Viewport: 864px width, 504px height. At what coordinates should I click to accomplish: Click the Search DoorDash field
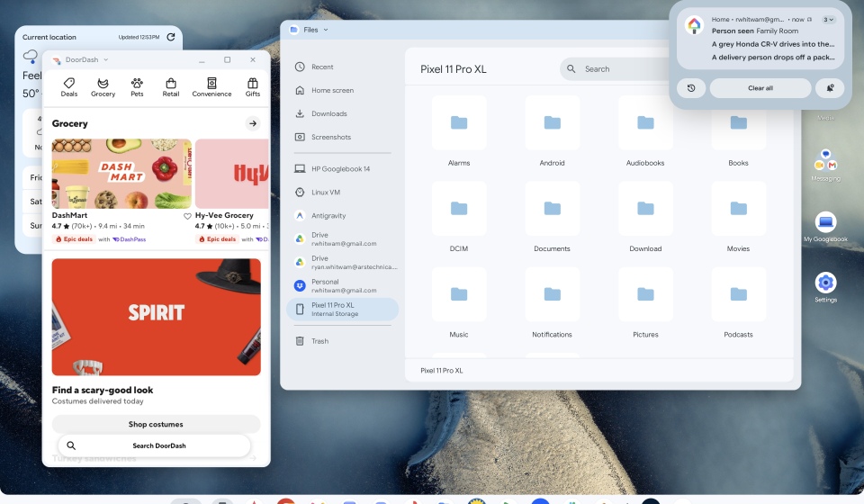[154, 445]
